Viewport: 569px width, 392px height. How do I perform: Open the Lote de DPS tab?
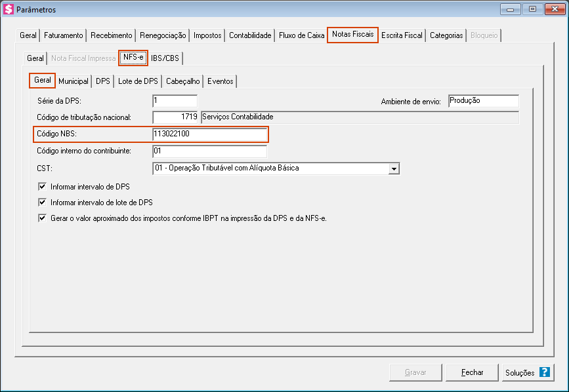point(138,81)
